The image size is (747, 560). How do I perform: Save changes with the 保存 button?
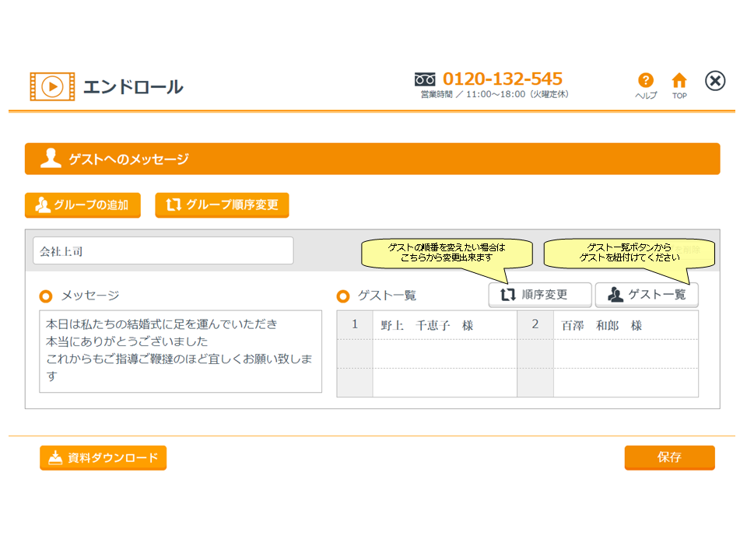[x=669, y=457]
